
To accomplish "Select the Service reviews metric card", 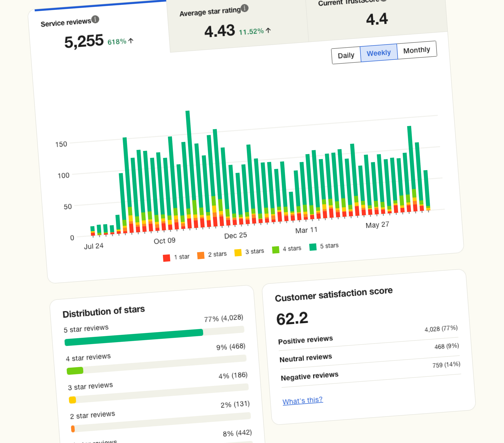I will (99, 32).
